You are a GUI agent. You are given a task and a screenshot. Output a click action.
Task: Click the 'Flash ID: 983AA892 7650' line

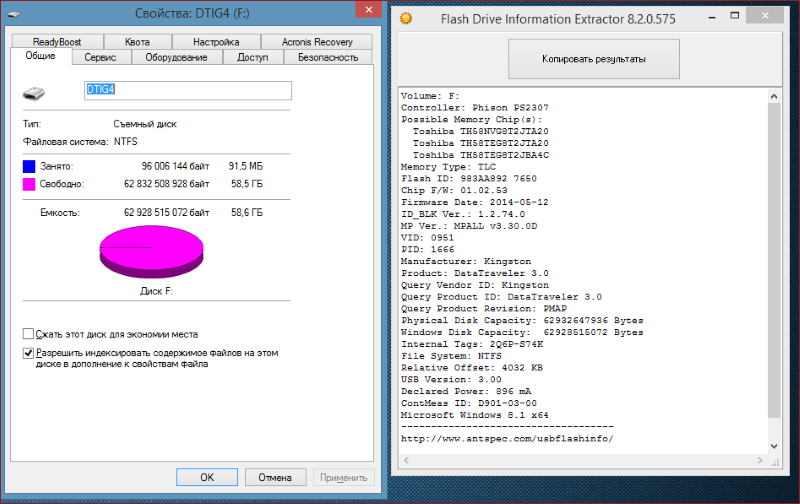469,179
